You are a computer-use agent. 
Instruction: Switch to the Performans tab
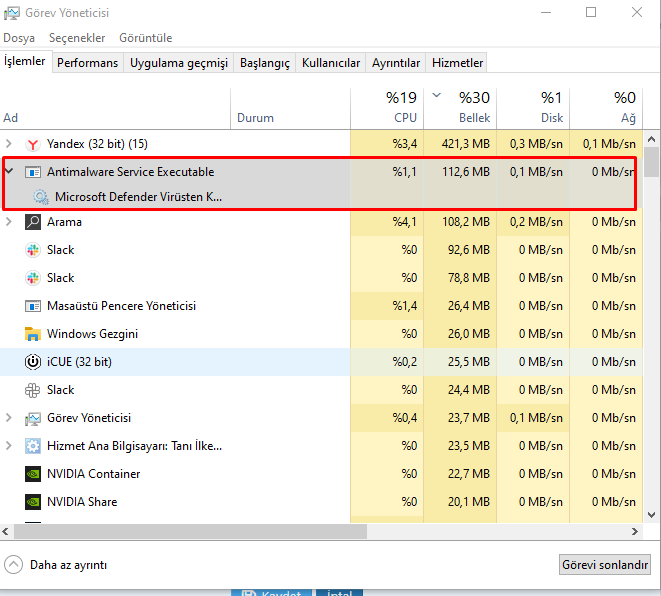[x=88, y=63]
